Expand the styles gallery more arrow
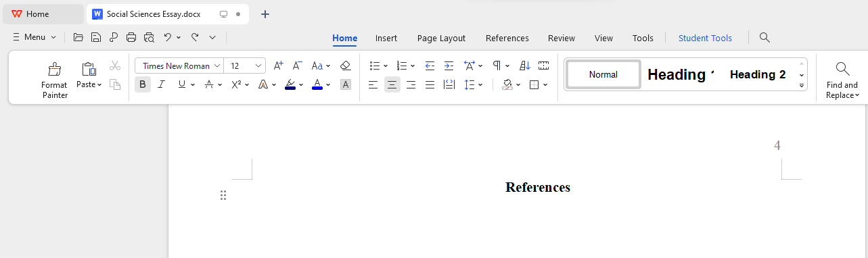The height and width of the screenshot is (258, 868). coord(802,86)
